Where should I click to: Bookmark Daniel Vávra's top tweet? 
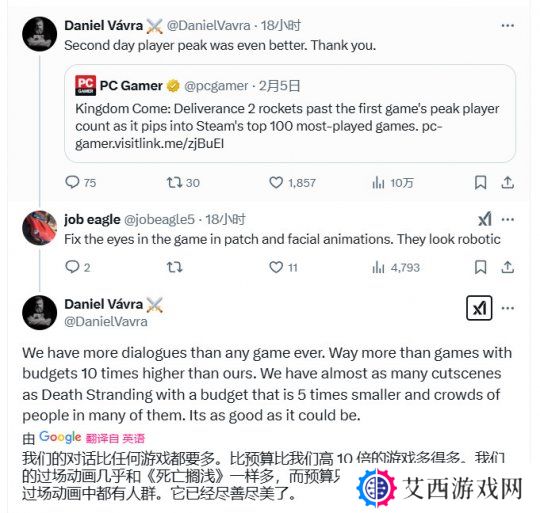pos(480,182)
